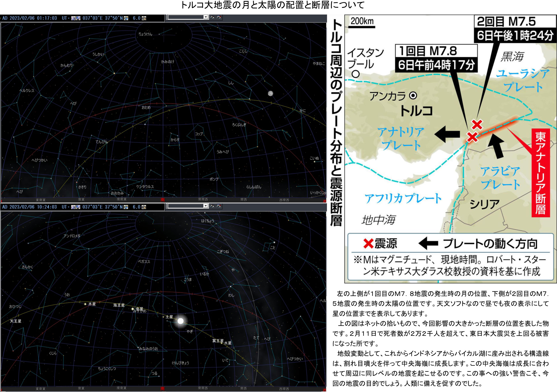Click the Sun in the lower star chart
Screen dimensions: 557x392
(x=180, y=321)
